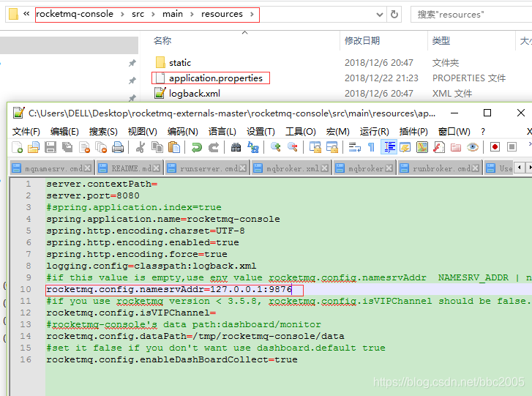Open the 插件(P) menu
Screen dimensions: 532x396
tap(413, 131)
